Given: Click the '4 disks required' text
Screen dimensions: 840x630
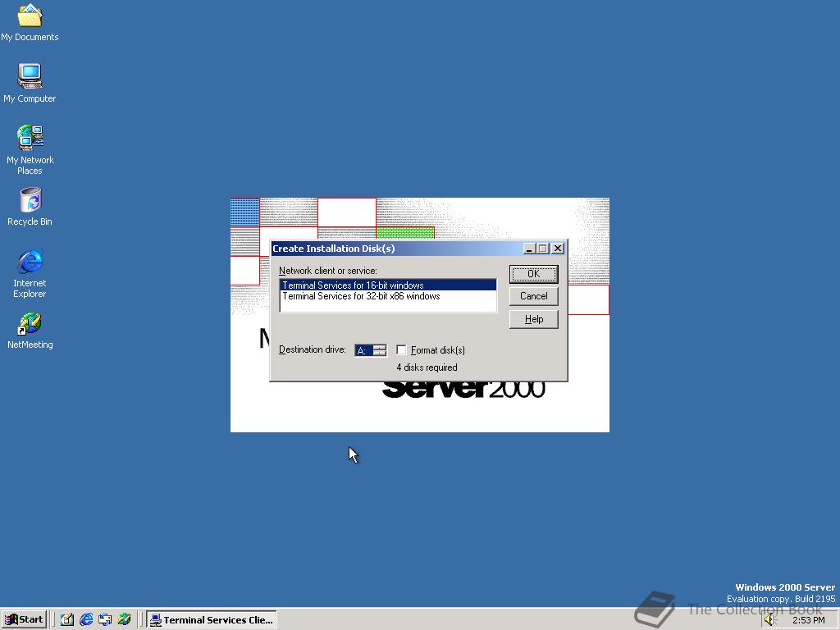Looking at the screenshot, I should 427,367.
